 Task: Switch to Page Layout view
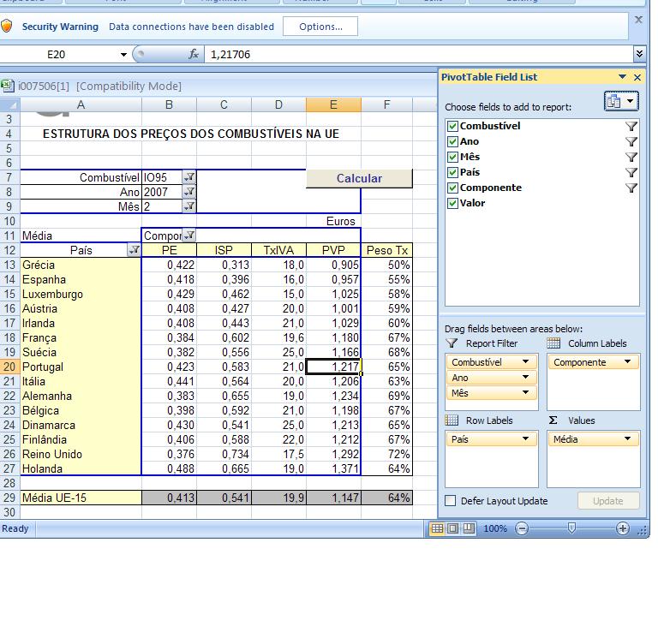click(452, 528)
